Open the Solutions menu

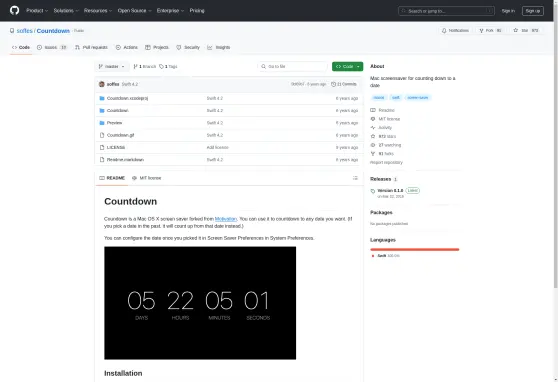pyautogui.click(x=66, y=11)
